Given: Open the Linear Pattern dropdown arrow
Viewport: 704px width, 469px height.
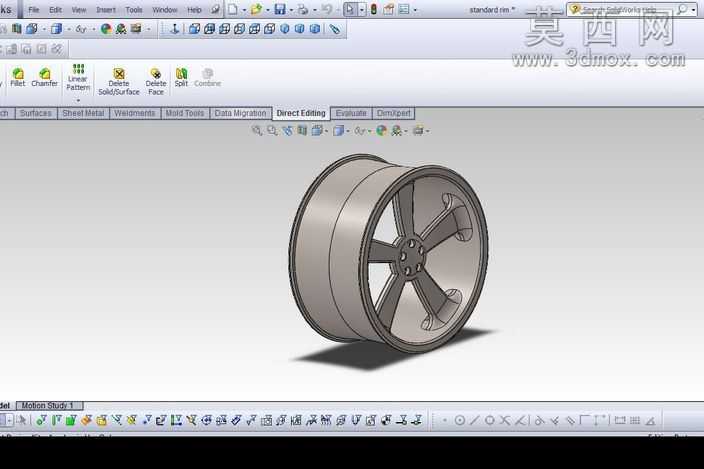Looking at the screenshot, I should (x=78, y=100).
